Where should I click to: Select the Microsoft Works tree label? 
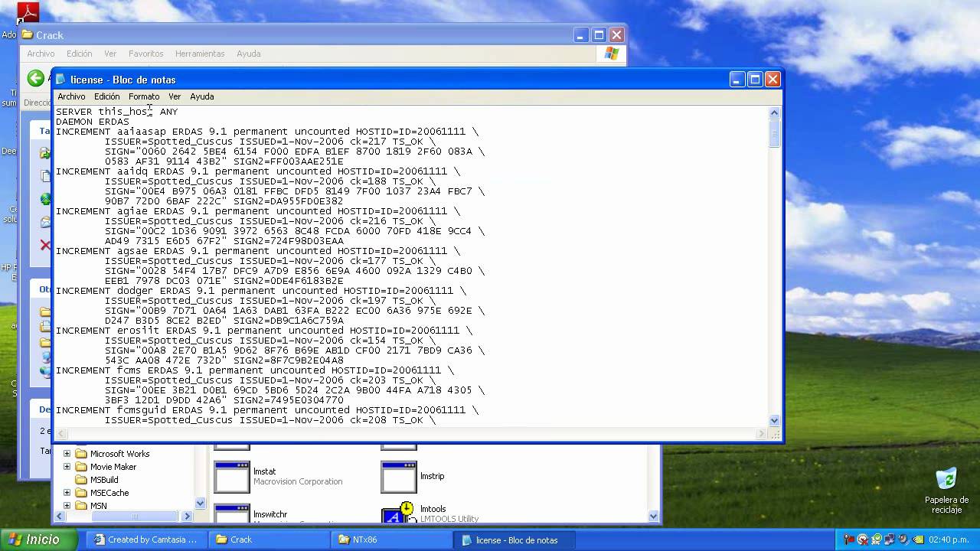click(119, 454)
